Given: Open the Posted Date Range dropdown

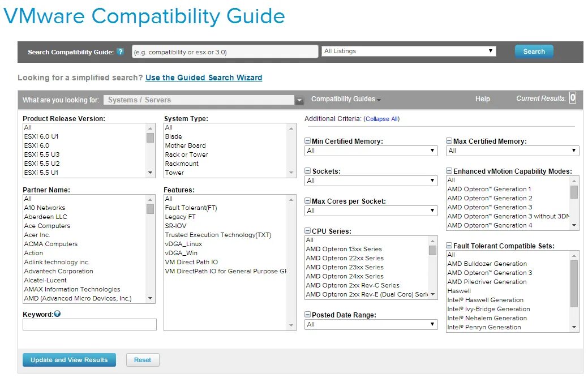Looking at the screenshot, I should (x=371, y=324).
